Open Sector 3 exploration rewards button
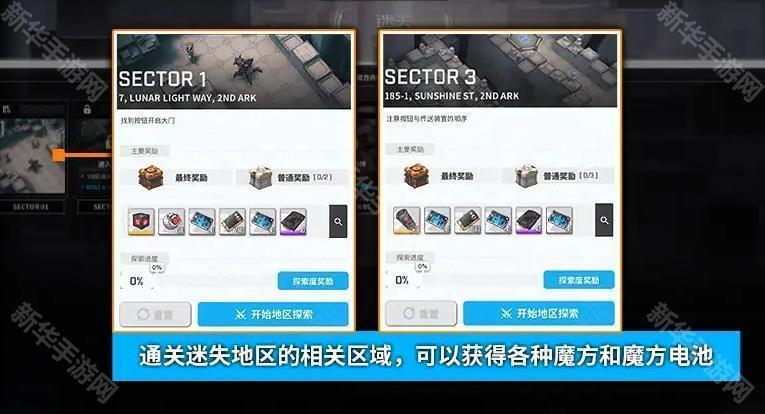Image resolution: width=765 pixels, height=414 pixels. [x=579, y=280]
